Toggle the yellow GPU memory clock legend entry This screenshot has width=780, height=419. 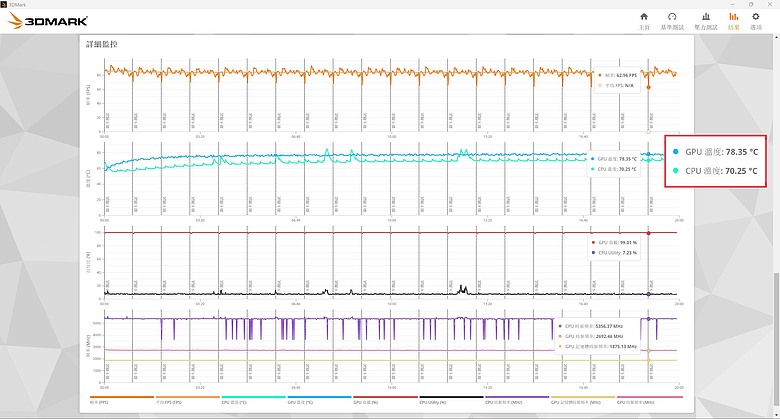click(x=583, y=400)
